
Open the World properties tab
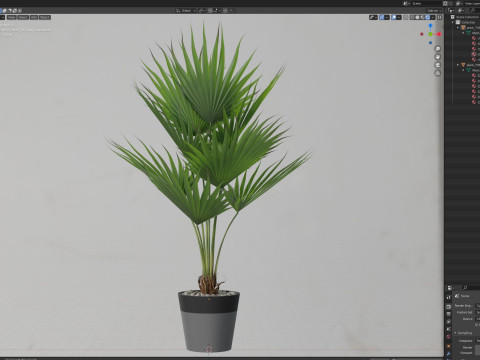pyautogui.click(x=449, y=336)
